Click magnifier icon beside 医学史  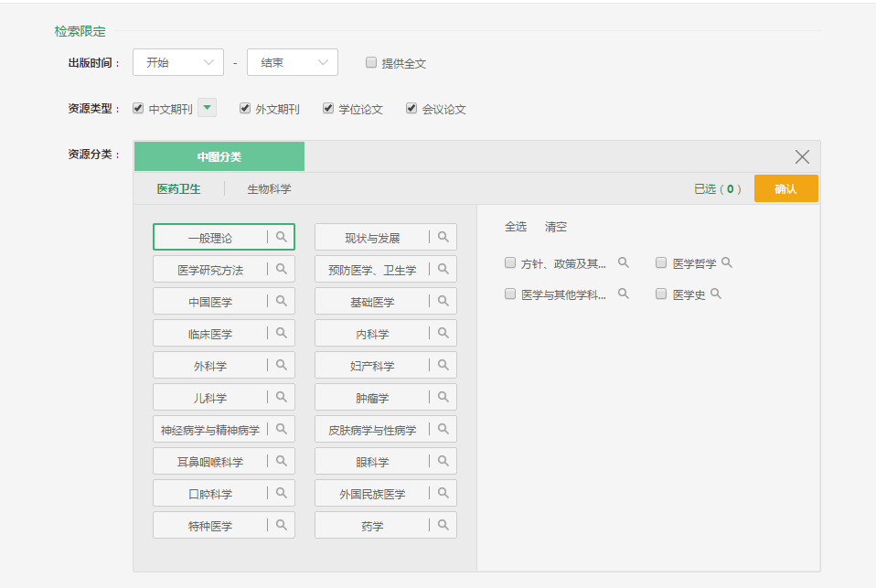(x=716, y=294)
